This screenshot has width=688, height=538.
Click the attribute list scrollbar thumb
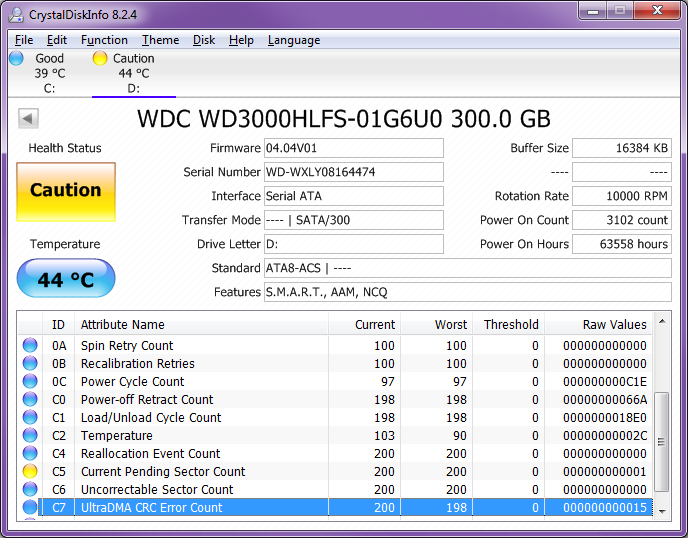662,442
